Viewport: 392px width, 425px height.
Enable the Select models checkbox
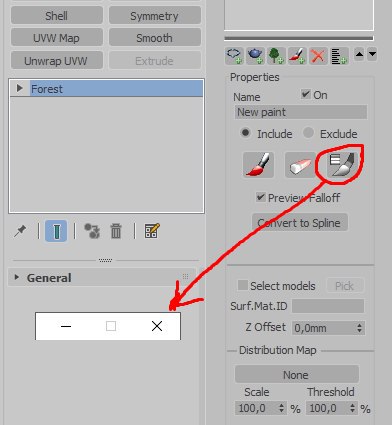tap(242, 285)
